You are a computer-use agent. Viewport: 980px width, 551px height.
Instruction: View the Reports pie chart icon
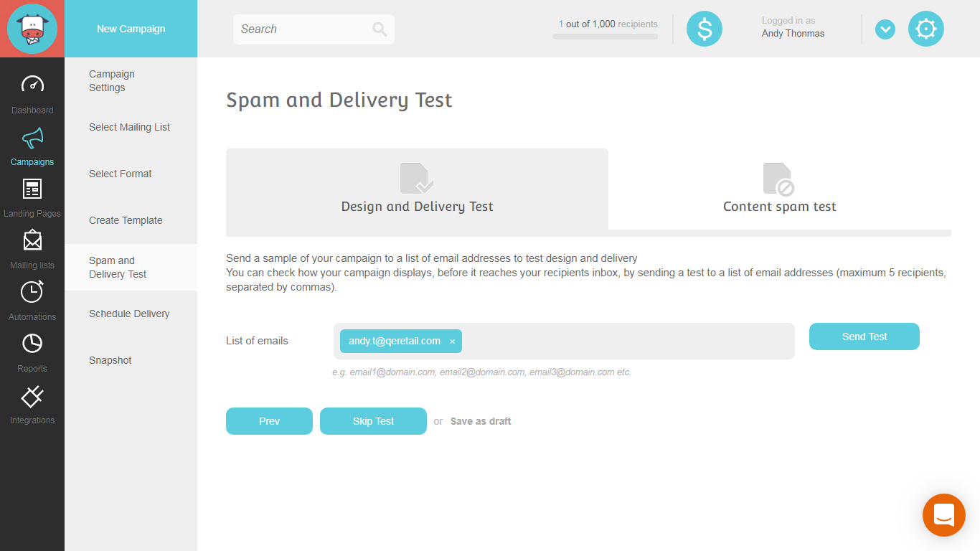point(32,344)
